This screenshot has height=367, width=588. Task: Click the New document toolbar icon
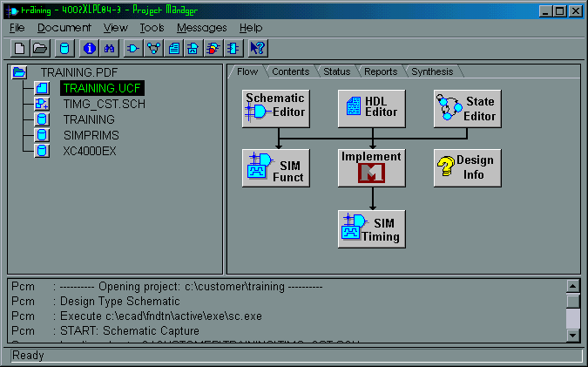(19, 48)
